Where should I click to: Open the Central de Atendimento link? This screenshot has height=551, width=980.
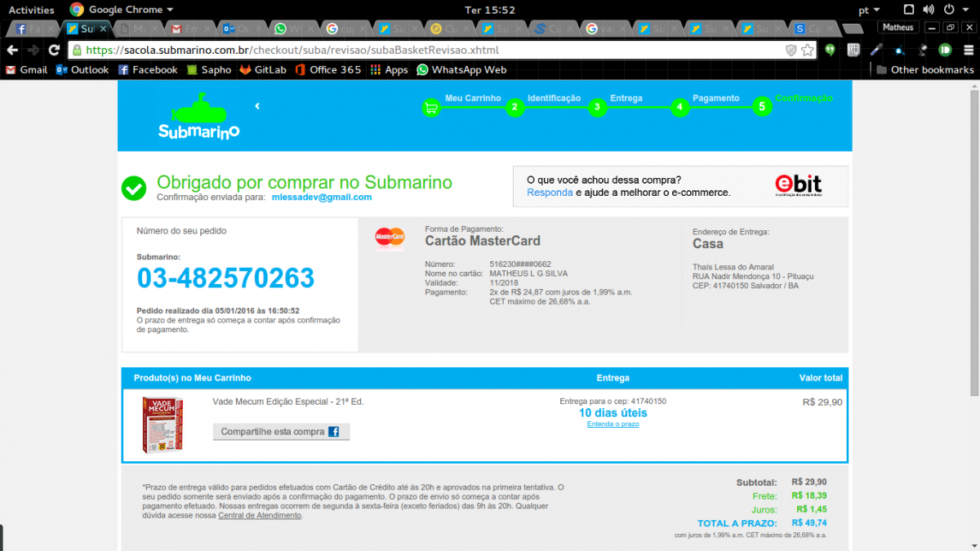tap(260, 515)
